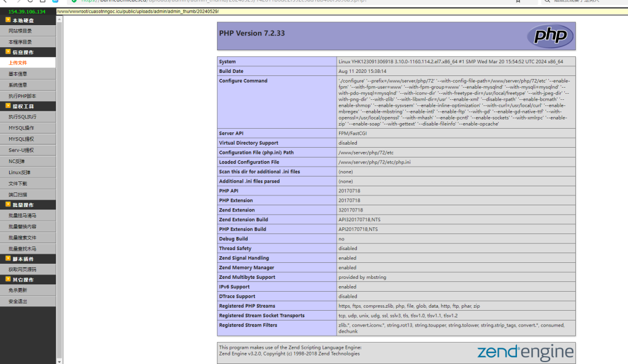
Task: Click the Zend Engine v3.2.0 copyright text
Action: pos(289,354)
